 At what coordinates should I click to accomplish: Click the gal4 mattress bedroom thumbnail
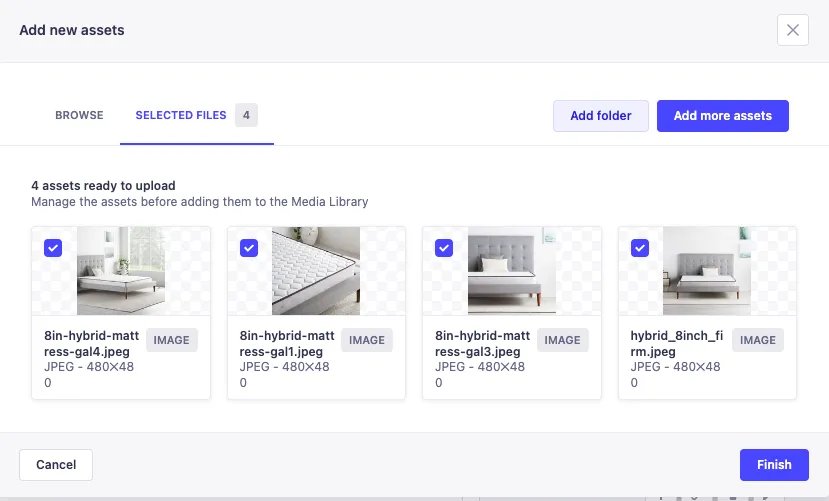tap(121, 271)
